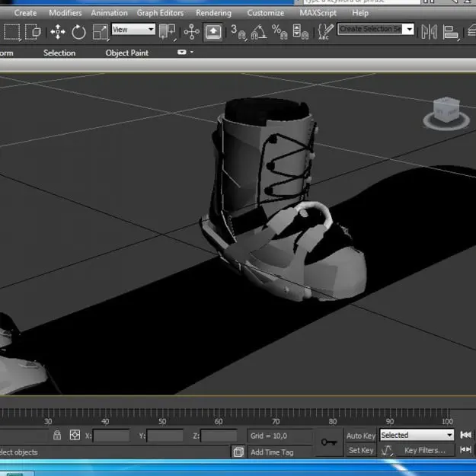The image size is (476, 476).
Task: Select the Select and Move tool
Action: coord(58,32)
